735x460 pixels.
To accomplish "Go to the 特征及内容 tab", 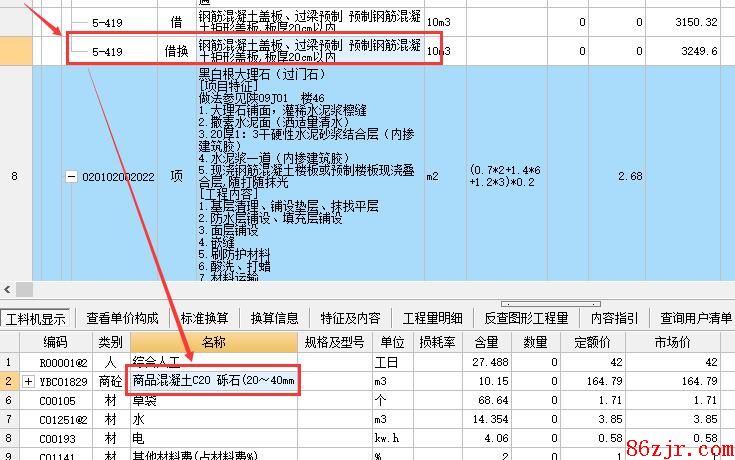I will (350, 318).
